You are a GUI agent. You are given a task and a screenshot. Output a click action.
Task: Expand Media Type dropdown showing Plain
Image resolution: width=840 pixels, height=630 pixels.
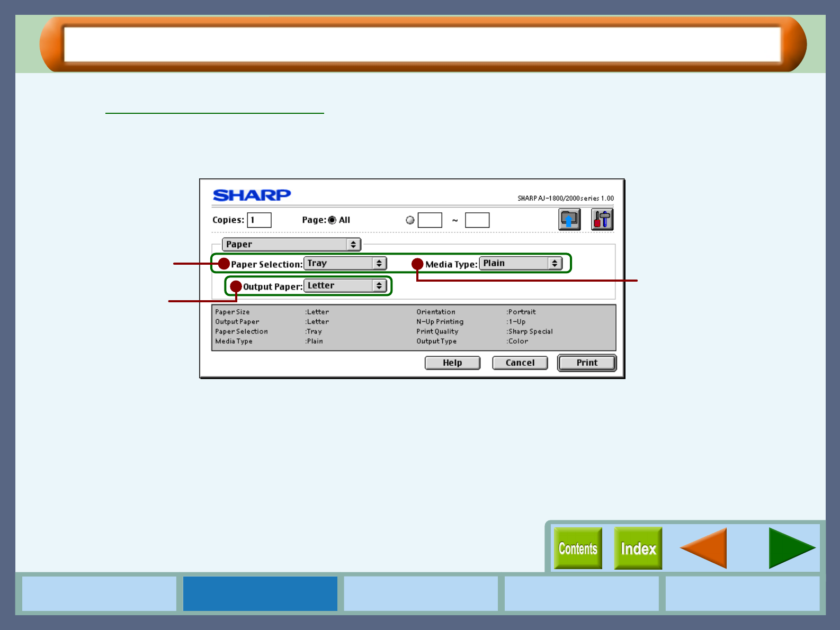tap(520, 264)
